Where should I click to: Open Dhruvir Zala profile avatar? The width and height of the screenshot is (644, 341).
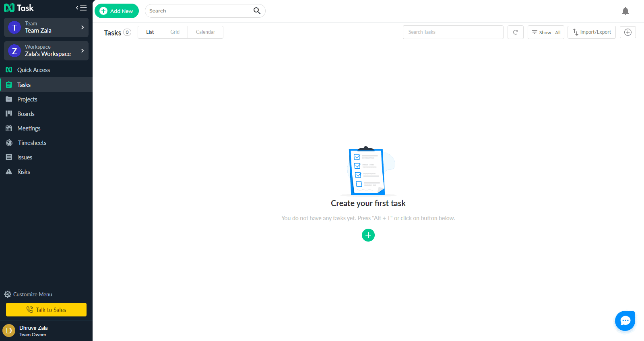coord(9,331)
